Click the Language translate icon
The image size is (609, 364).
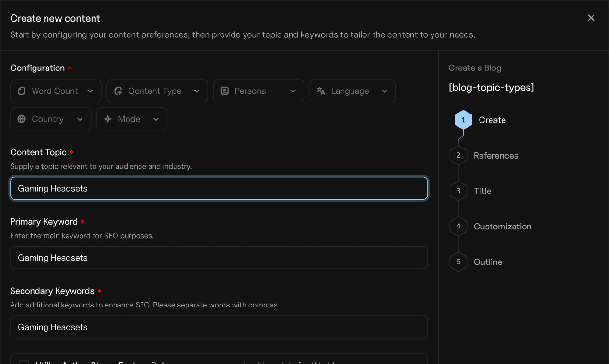point(321,91)
